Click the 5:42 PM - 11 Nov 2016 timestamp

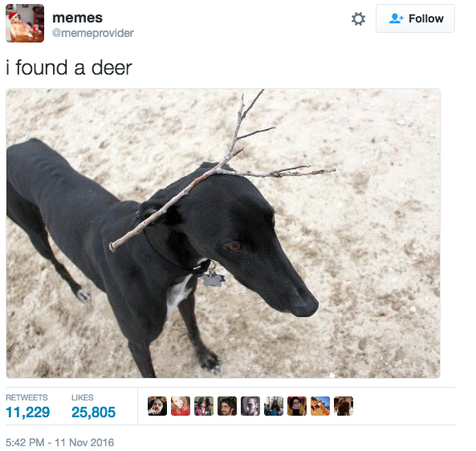pos(60,442)
